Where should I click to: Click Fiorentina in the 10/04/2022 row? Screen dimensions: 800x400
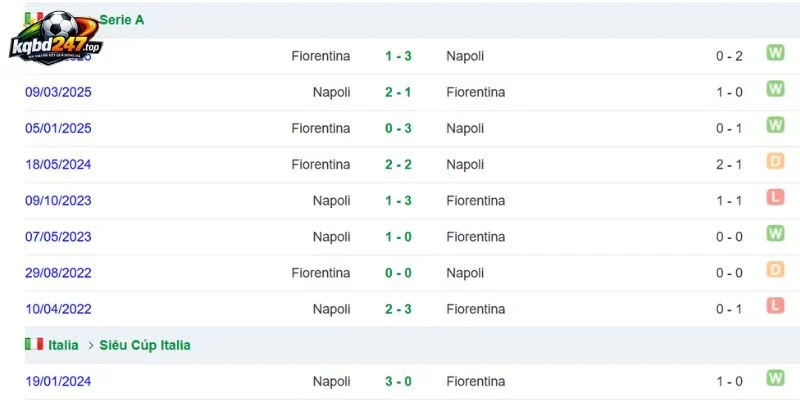(x=476, y=309)
